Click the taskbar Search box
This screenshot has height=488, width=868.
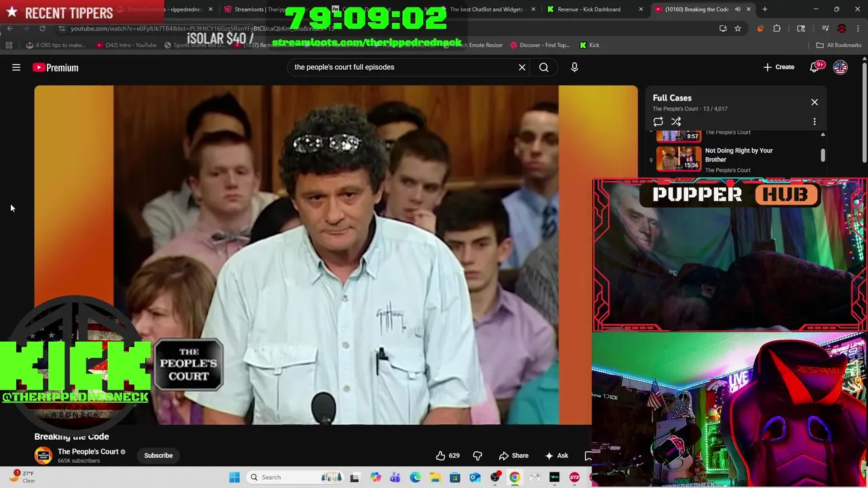pyautogui.click(x=295, y=477)
